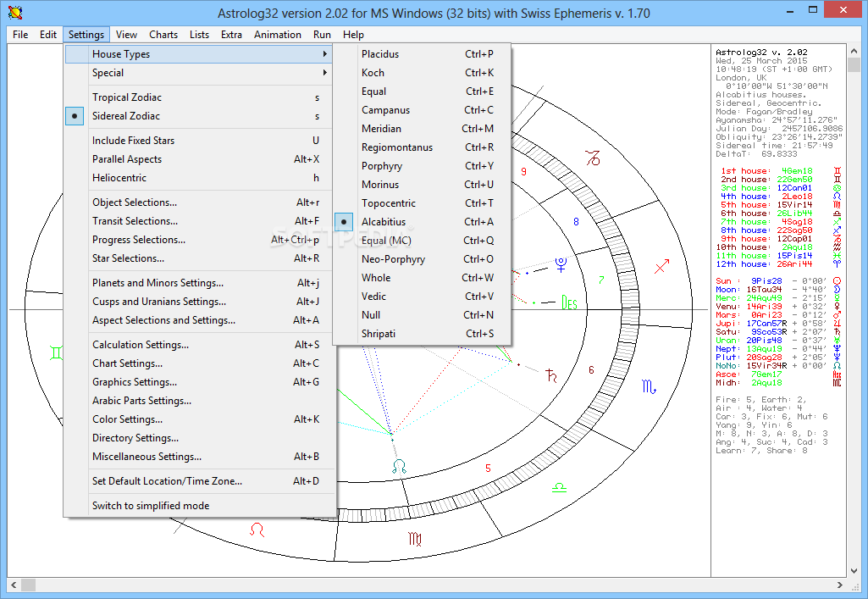Choose Vedic house system
Viewport: 868px width, 599px height.
422,297
